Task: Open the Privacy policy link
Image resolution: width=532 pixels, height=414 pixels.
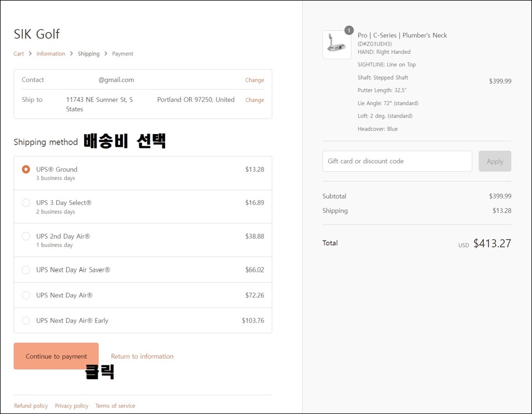Action: (71, 406)
